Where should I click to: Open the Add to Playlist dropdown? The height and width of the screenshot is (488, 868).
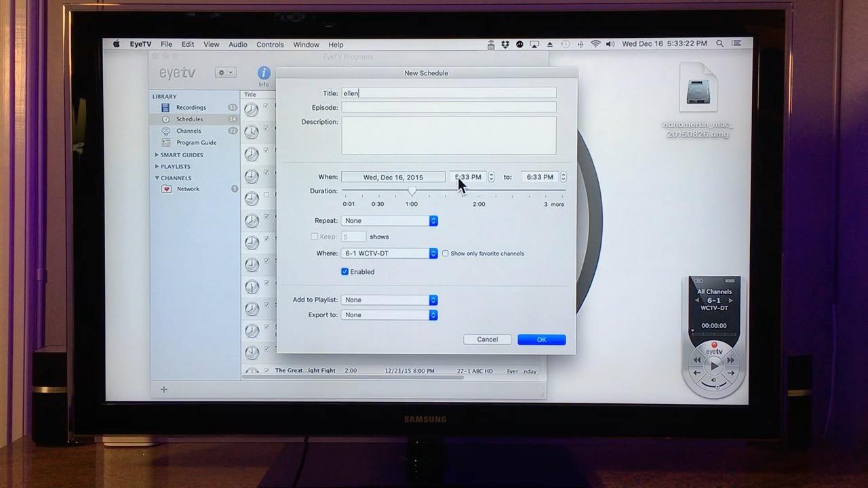(389, 300)
